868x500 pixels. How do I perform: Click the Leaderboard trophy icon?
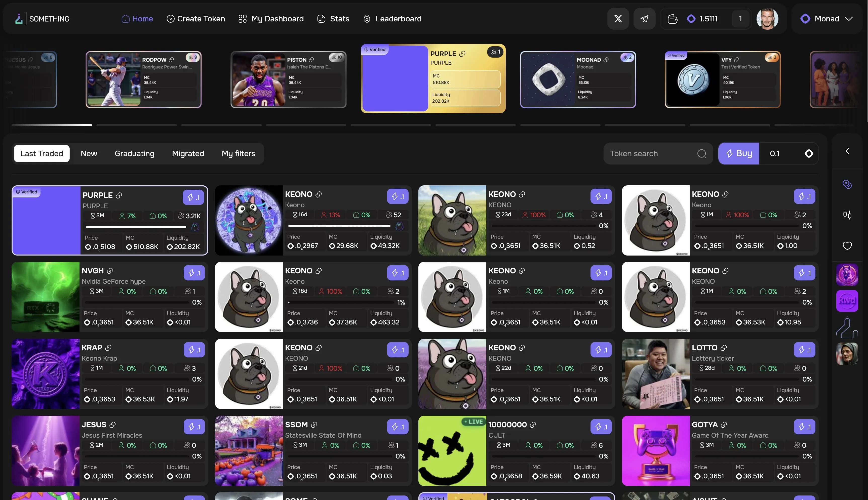point(367,19)
